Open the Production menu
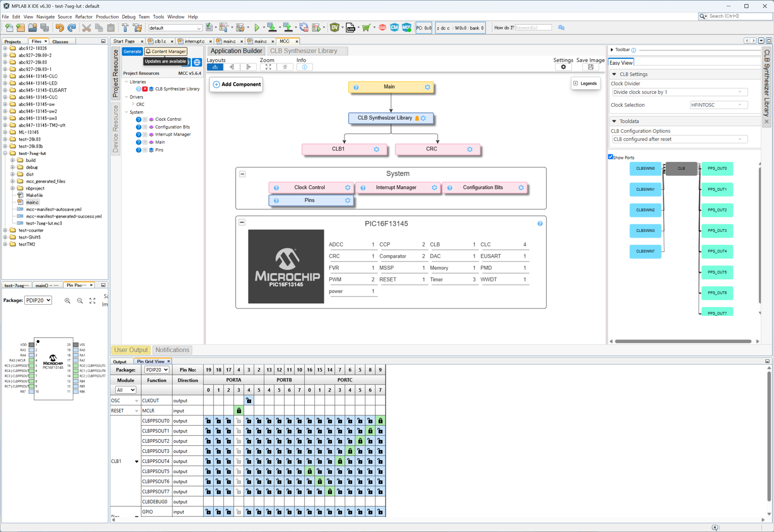Screen dimensions: 774x532 coord(107,17)
